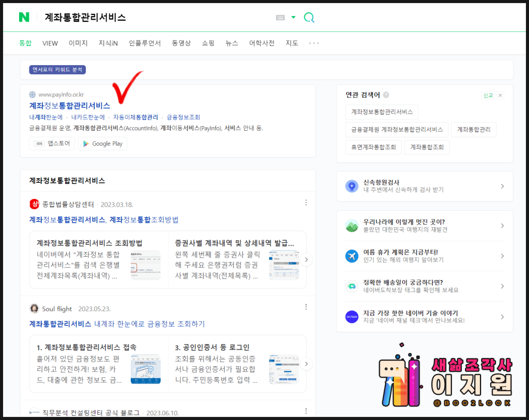This screenshot has height=420, width=529.
Task: Open the 계좌정보통합관리서비스 payinfo link
Action: tap(70, 105)
